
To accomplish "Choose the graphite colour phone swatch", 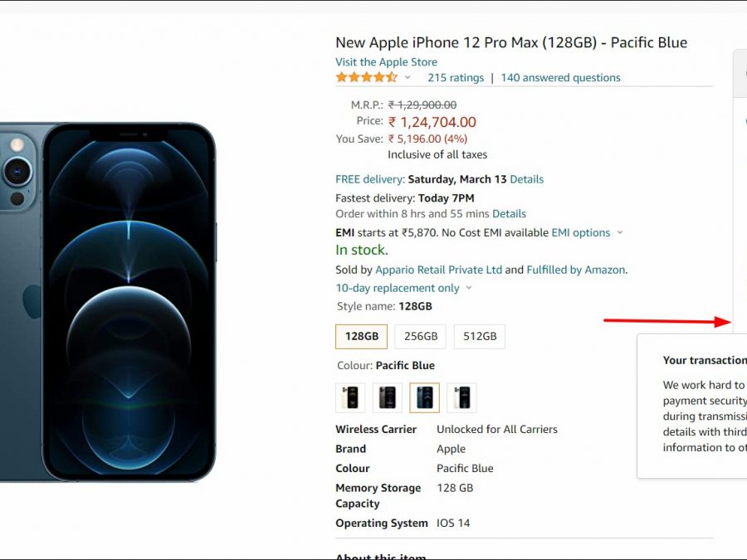I will 388,397.
